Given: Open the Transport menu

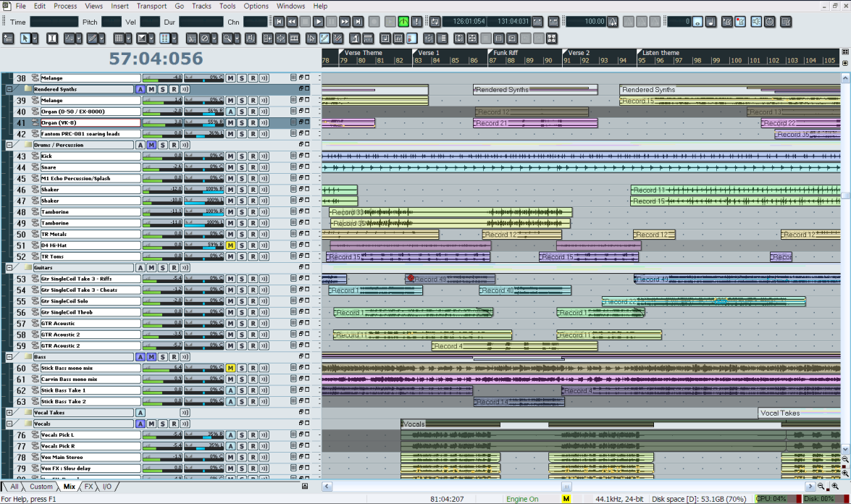Looking at the screenshot, I should [151, 6].
